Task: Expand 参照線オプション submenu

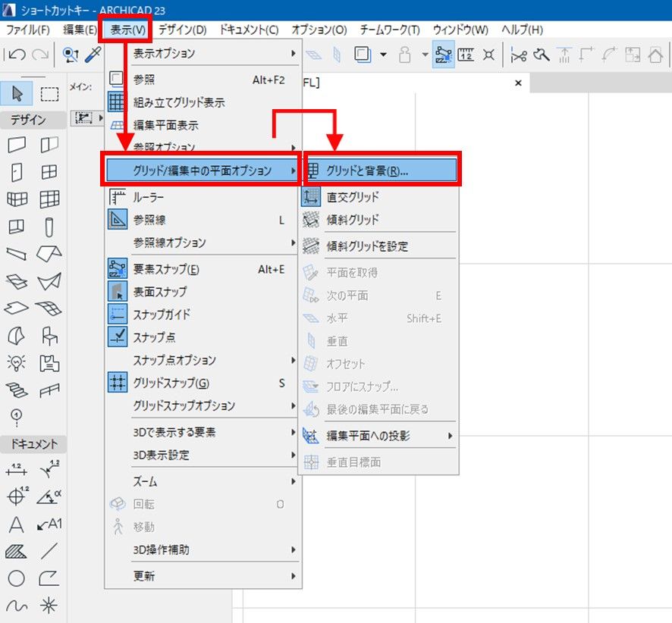Action: click(203, 243)
